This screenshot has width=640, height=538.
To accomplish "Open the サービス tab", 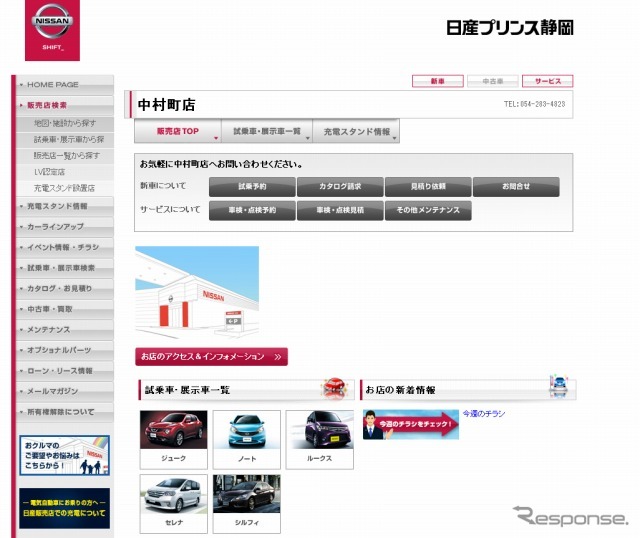I will [548, 81].
